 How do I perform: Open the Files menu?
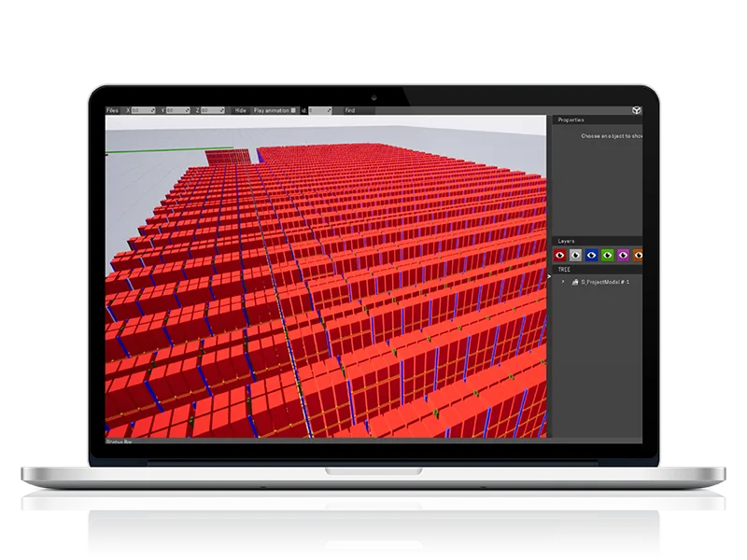pos(112,110)
